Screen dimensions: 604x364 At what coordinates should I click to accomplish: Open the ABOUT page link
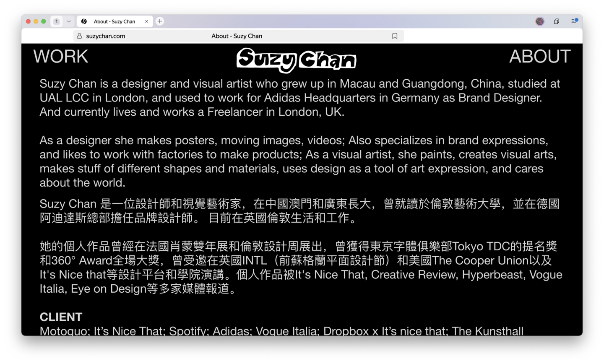[540, 57]
